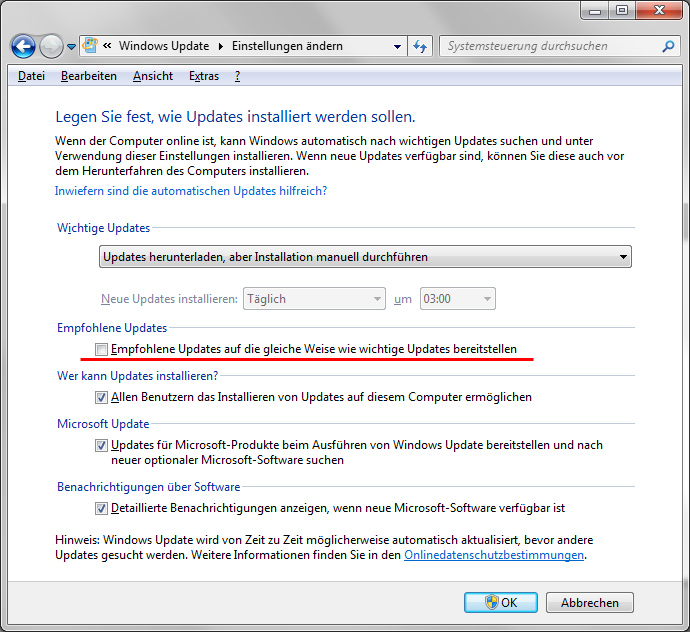Open the Bearbeiten menu
This screenshot has width=690, height=632.
pyautogui.click(x=89, y=76)
